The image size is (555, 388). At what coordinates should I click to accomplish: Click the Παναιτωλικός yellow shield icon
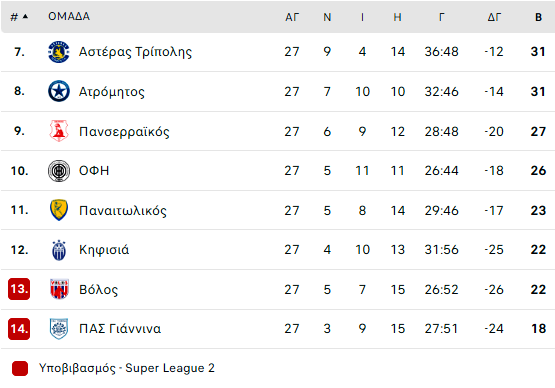click(59, 210)
